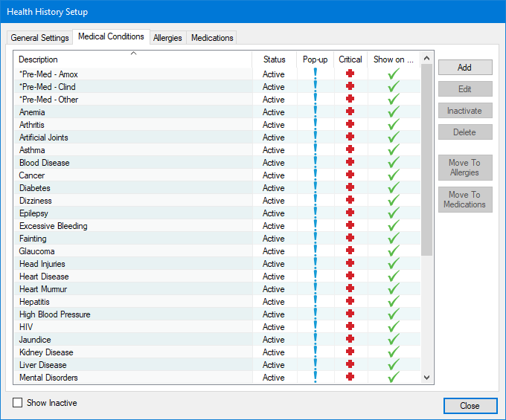Click the red Critical cross for Liver Disease

click(x=350, y=365)
